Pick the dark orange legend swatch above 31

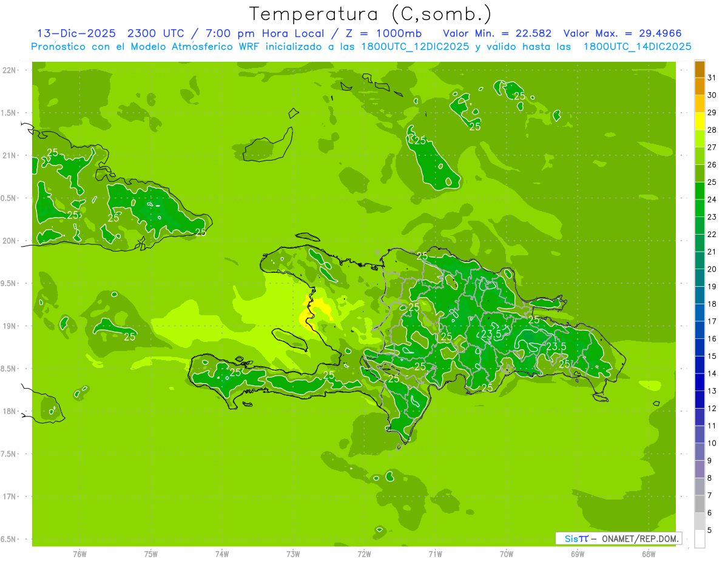(x=699, y=69)
